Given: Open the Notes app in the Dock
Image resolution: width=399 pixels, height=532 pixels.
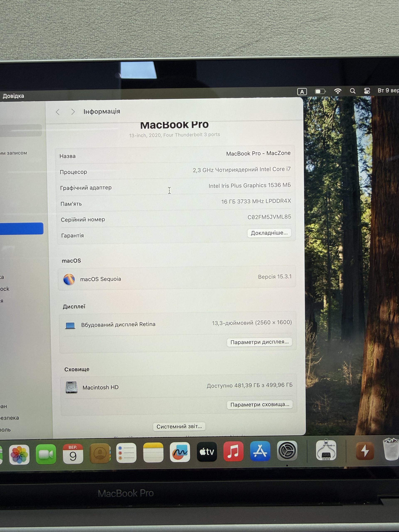Looking at the screenshot, I should tap(153, 452).
